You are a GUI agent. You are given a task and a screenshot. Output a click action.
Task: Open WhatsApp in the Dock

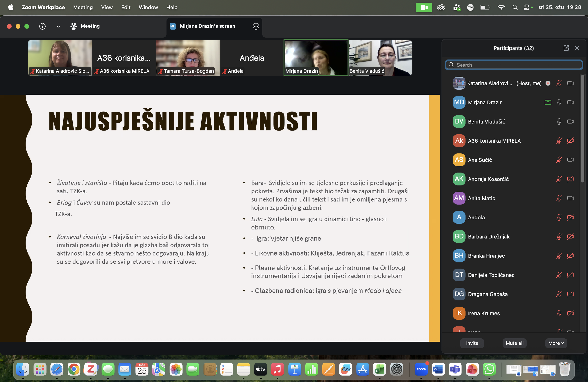point(489,369)
